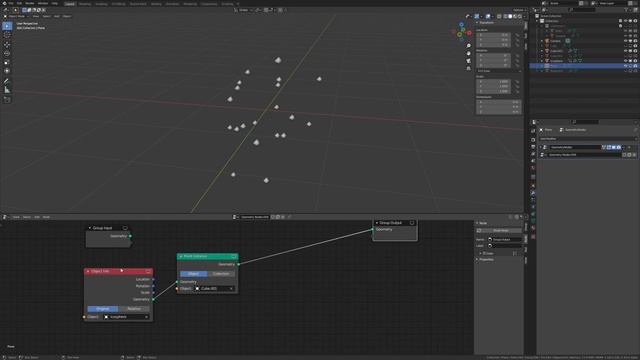Click the Blender logo menu icon
Screen dimensions: 640x360
tap(5, 3)
